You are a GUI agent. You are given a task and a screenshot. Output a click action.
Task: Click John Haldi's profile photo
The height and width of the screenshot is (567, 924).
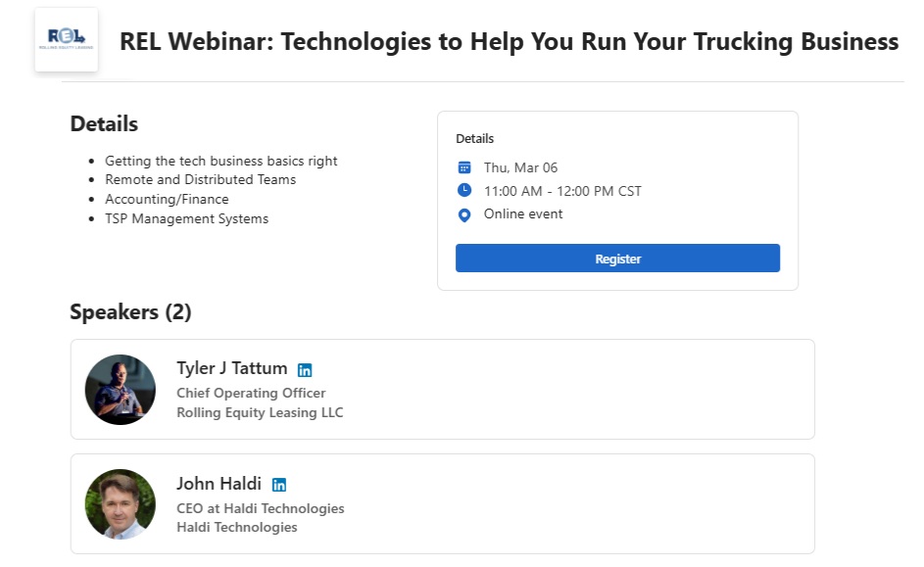coord(121,504)
